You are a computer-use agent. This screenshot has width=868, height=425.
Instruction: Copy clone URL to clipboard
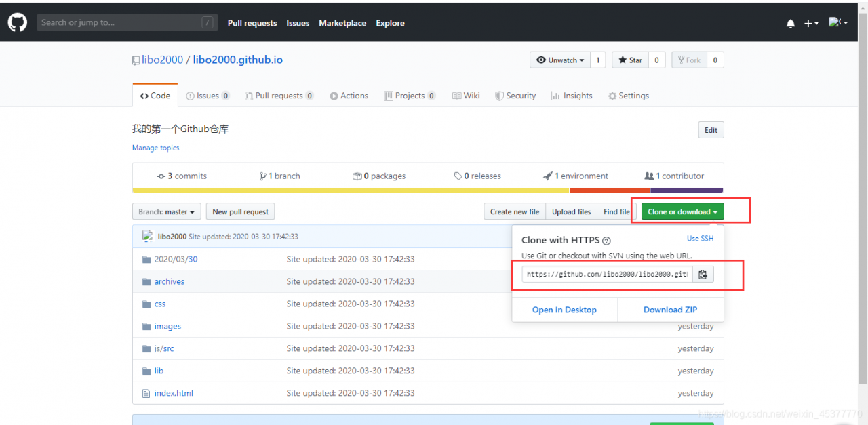[x=703, y=275]
